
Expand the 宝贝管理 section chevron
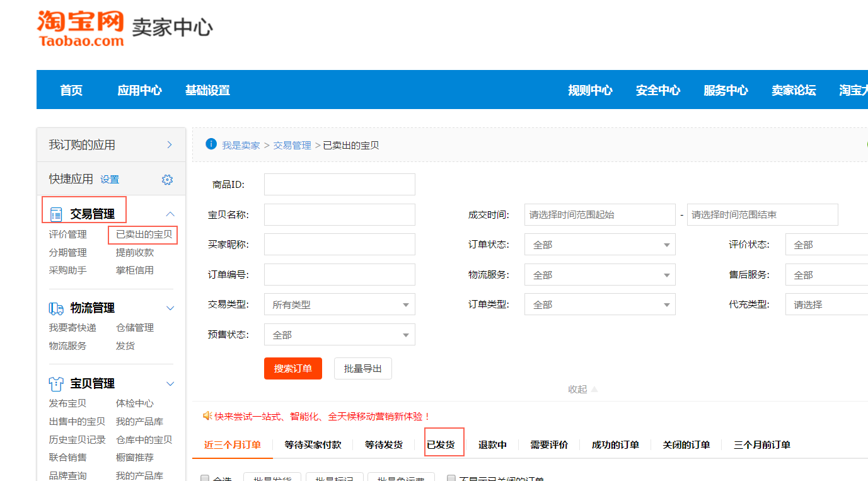[170, 384]
